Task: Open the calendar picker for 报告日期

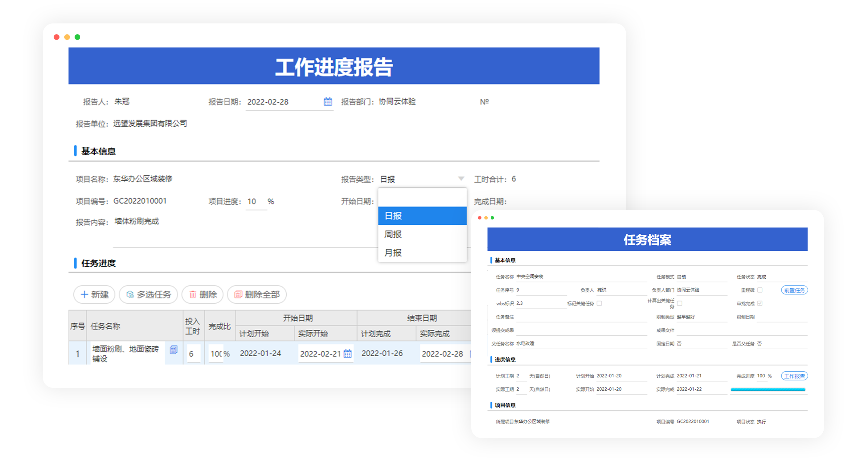Action: click(328, 101)
